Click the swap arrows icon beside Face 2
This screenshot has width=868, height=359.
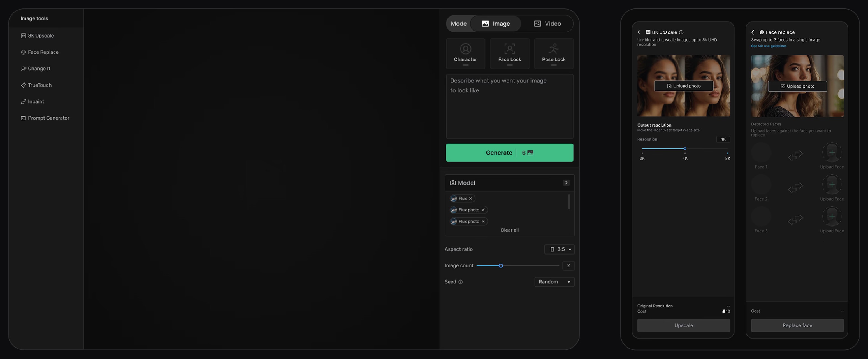click(x=795, y=188)
